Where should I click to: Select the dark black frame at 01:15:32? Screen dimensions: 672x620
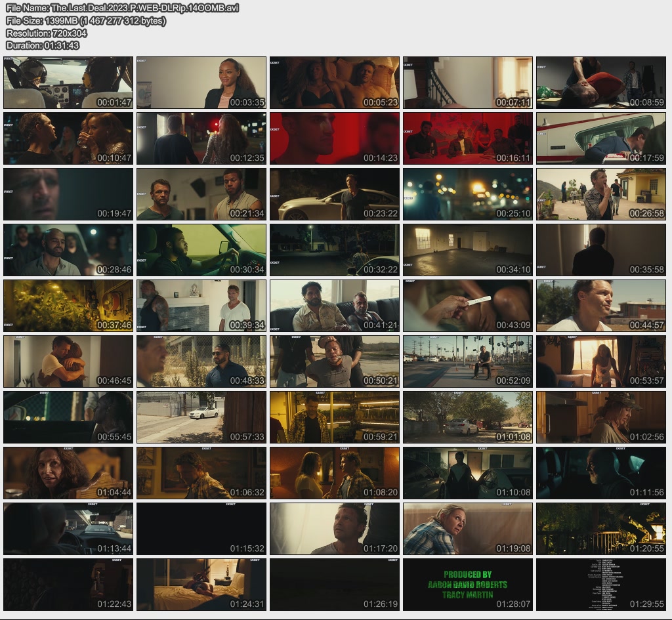pyautogui.click(x=201, y=529)
